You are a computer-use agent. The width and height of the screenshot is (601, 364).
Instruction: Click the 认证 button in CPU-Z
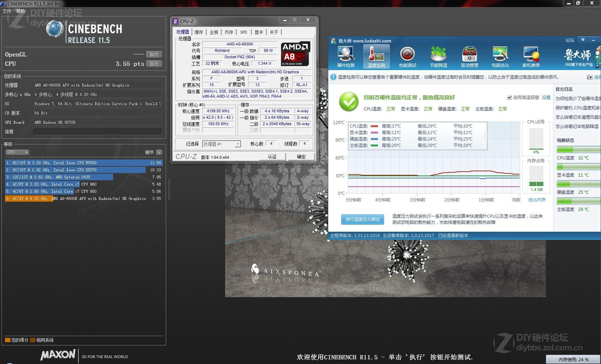point(272,157)
